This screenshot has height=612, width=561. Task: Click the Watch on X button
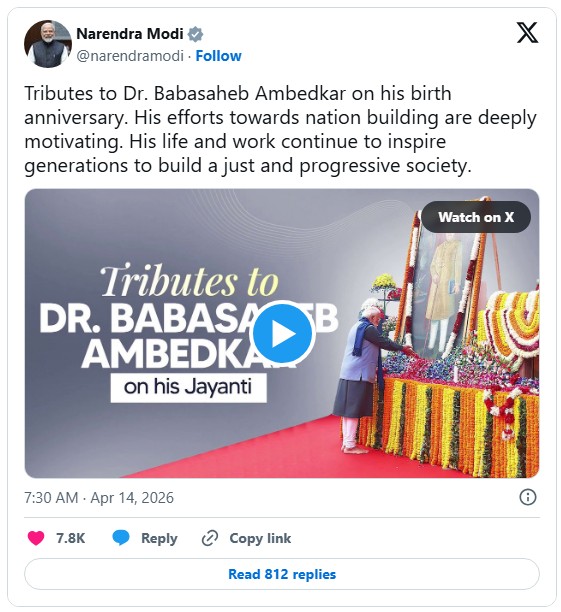[x=476, y=217]
